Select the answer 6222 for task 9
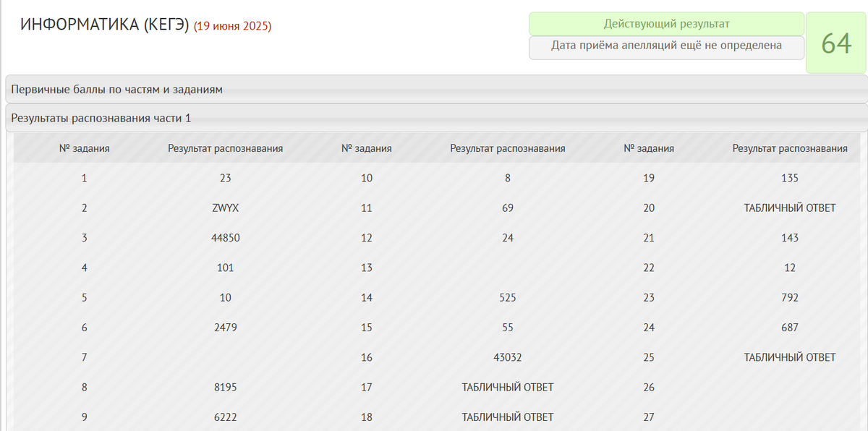 click(226, 417)
